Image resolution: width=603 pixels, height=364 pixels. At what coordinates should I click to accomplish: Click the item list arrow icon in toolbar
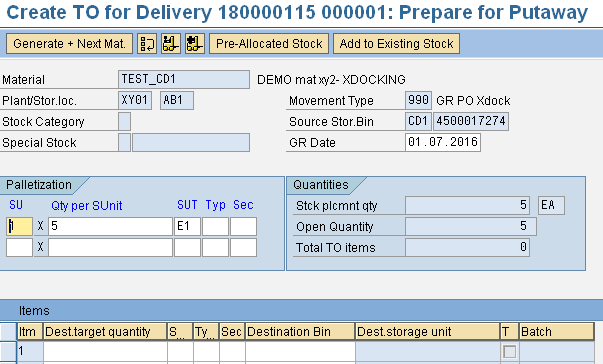click(147, 43)
